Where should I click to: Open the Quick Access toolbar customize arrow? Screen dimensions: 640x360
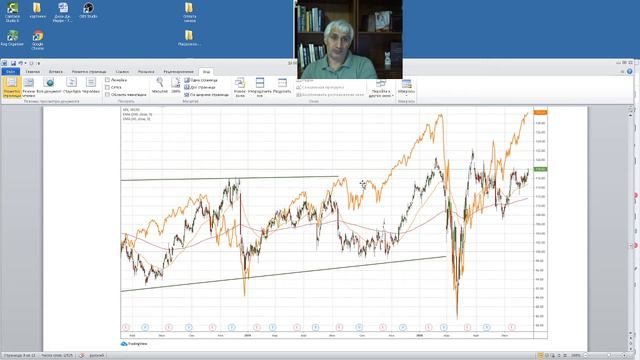(39, 63)
